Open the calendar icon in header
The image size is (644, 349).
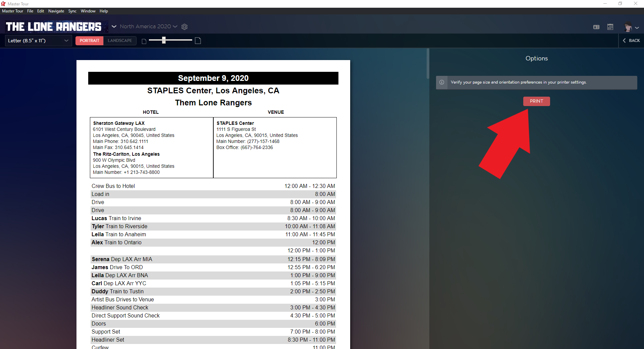[610, 27]
